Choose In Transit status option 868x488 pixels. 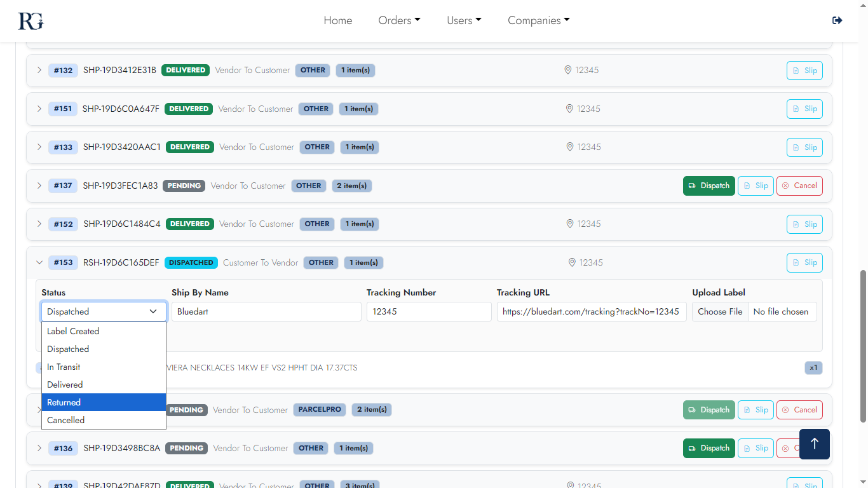click(104, 367)
